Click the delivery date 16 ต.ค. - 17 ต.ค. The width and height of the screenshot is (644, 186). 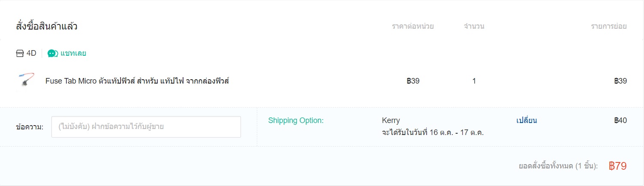[433, 132]
